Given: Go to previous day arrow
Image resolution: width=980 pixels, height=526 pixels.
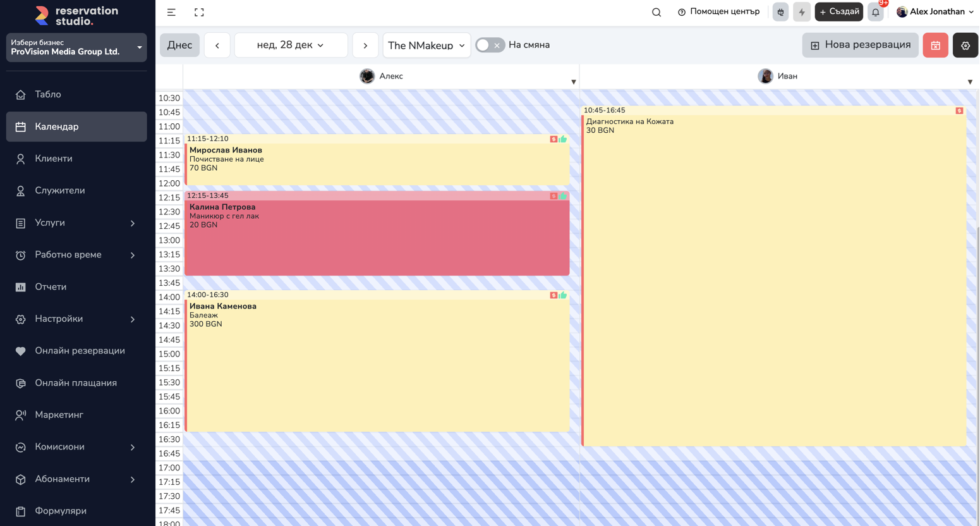Looking at the screenshot, I should [x=217, y=46].
